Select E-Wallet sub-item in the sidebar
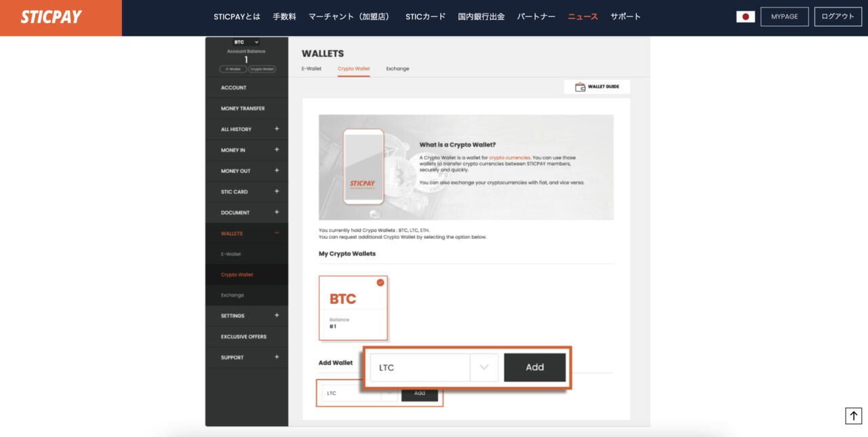 pos(247,254)
